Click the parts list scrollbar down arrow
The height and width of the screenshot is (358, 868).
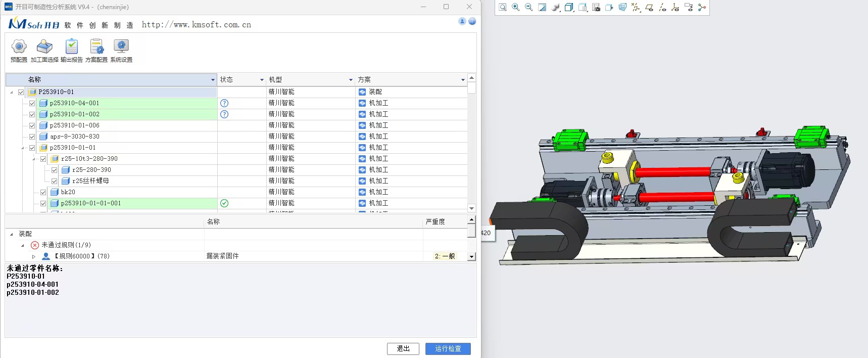point(471,208)
